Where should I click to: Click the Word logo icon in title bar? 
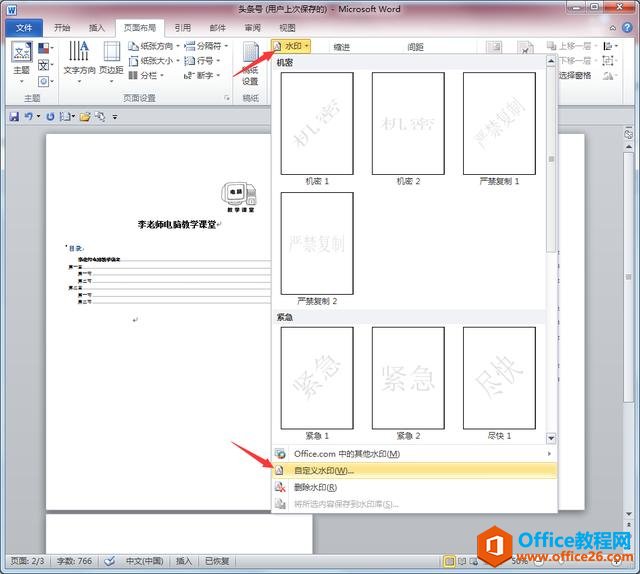click(x=11, y=10)
